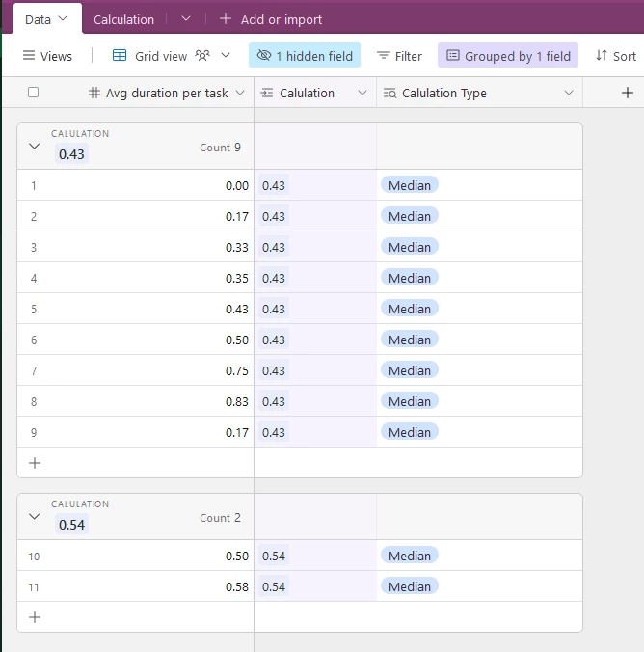Open Avg duration per task field menu

[x=240, y=93]
